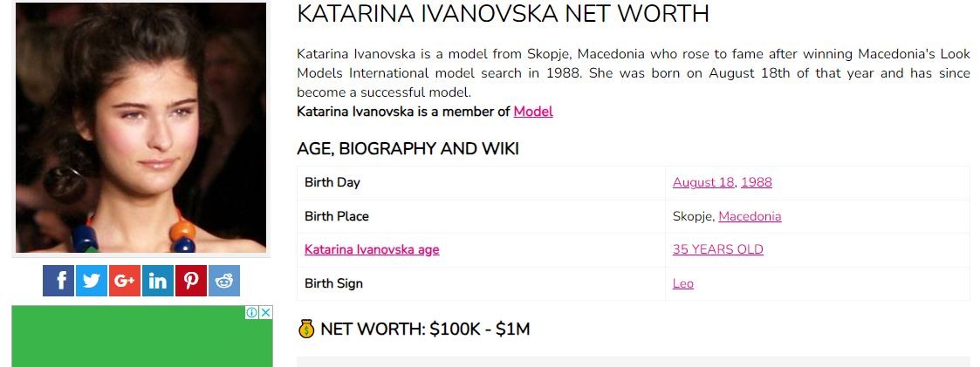Screen dimensions: 980x367
Task: Open the ad info icon
Action: 252,313
